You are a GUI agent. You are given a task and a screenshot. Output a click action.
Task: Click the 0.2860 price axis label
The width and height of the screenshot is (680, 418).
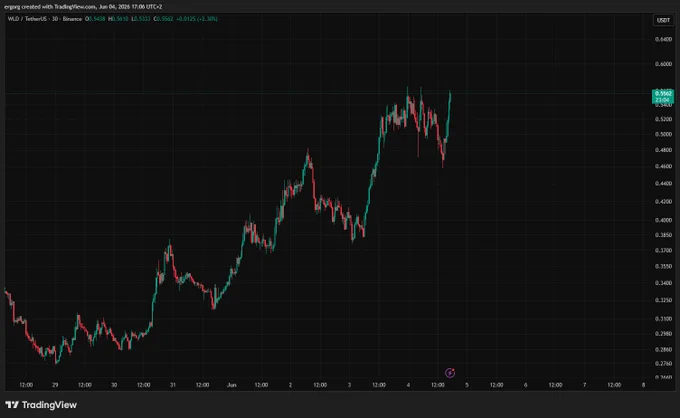(663, 349)
